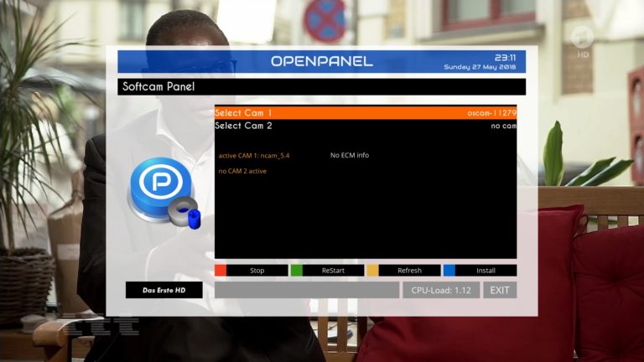Click the 'oscam-11279' value on Cam 1

(491, 113)
